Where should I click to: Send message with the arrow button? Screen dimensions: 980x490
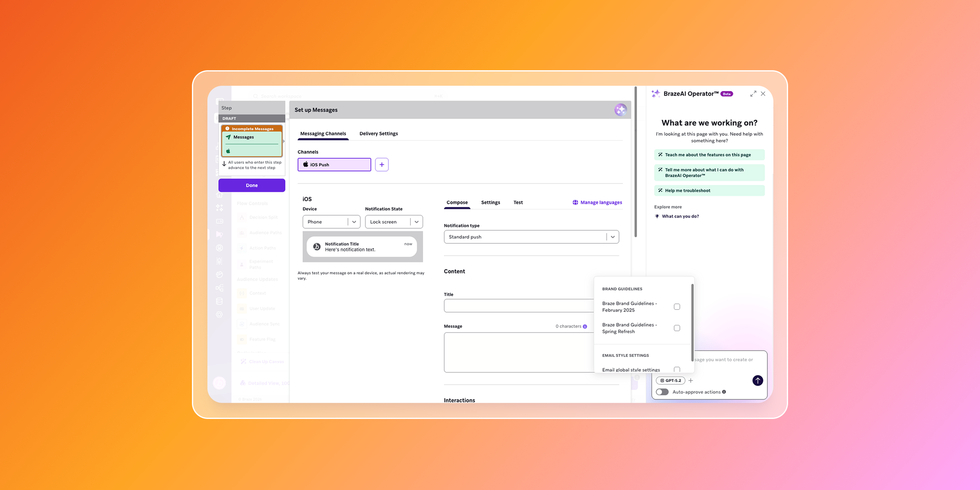[757, 381]
